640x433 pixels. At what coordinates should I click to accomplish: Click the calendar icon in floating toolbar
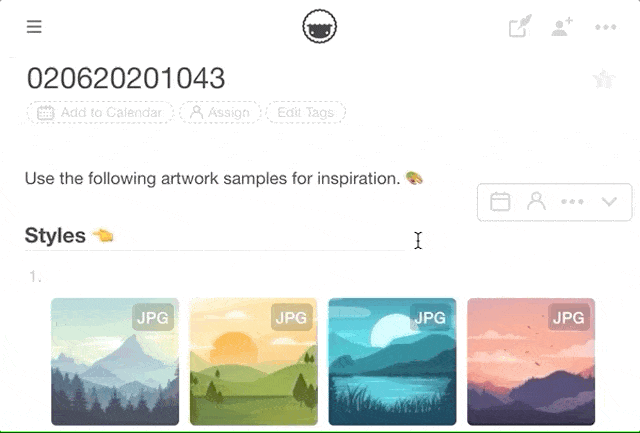point(500,202)
